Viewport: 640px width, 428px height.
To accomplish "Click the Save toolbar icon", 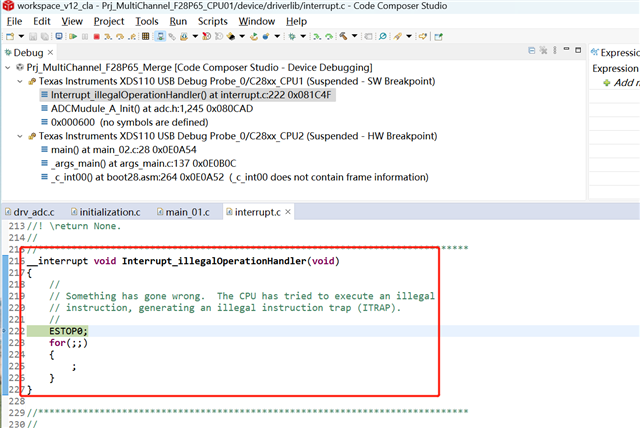I will click(x=33, y=36).
